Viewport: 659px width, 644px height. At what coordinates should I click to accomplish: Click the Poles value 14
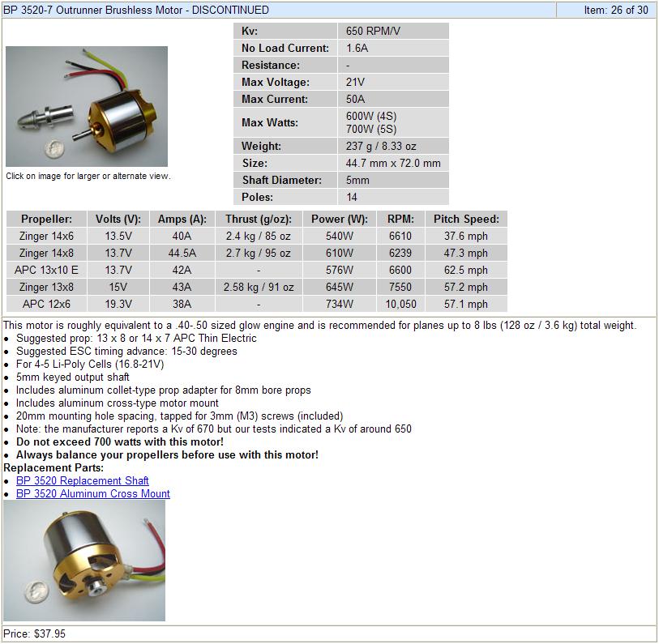[x=351, y=197]
